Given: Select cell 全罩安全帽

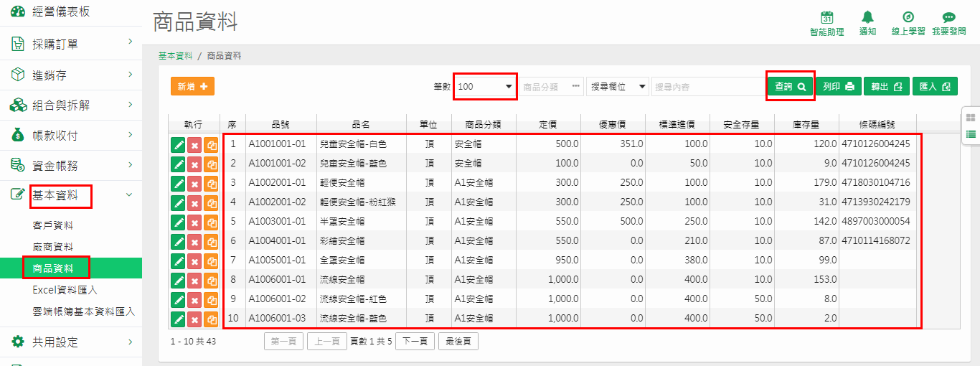Looking at the screenshot, I should click(x=362, y=260).
